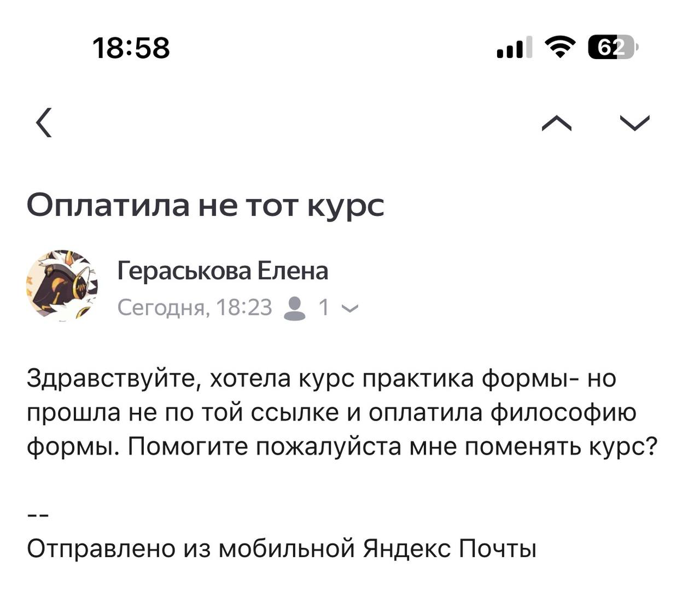The width and height of the screenshot is (700, 614).
Task: Go to next email with the down arrow
Action: click(635, 124)
